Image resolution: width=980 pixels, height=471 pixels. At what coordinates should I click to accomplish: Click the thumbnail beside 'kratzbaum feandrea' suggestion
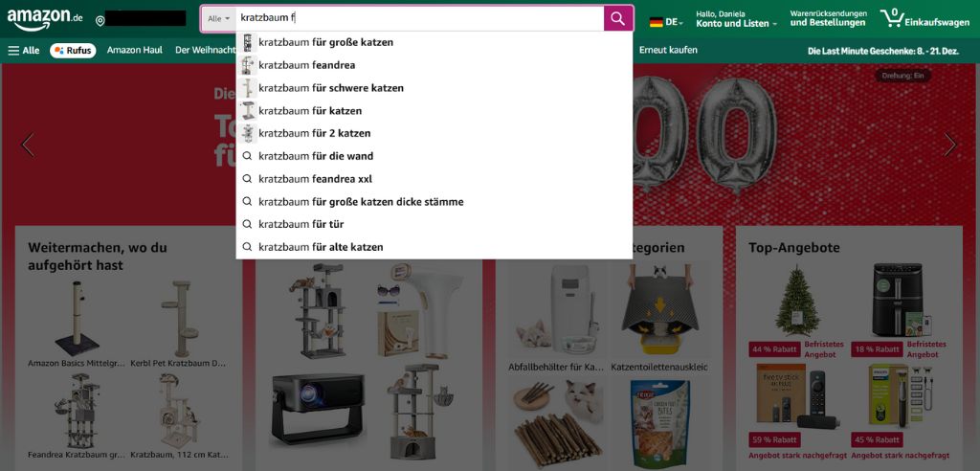pyautogui.click(x=248, y=65)
